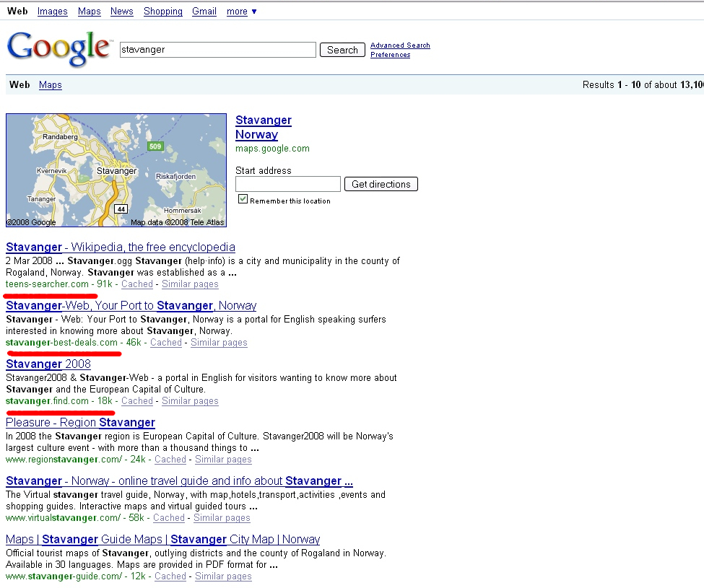Click the Google logo

tap(58, 48)
